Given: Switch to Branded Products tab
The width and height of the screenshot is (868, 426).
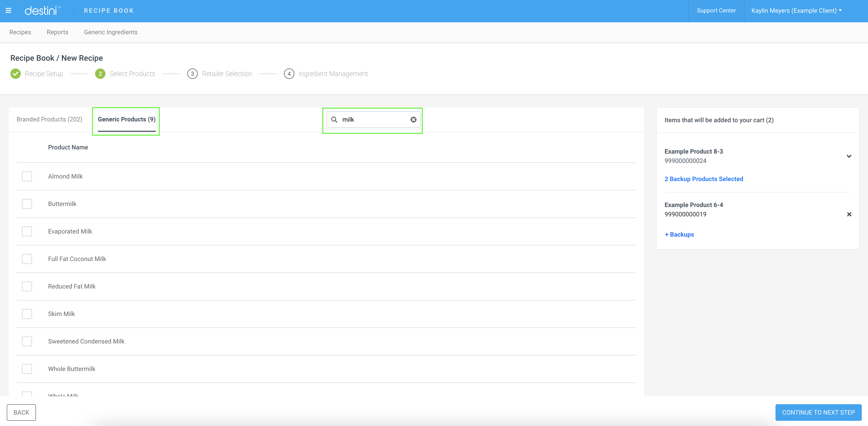Looking at the screenshot, I should (49, 119).
